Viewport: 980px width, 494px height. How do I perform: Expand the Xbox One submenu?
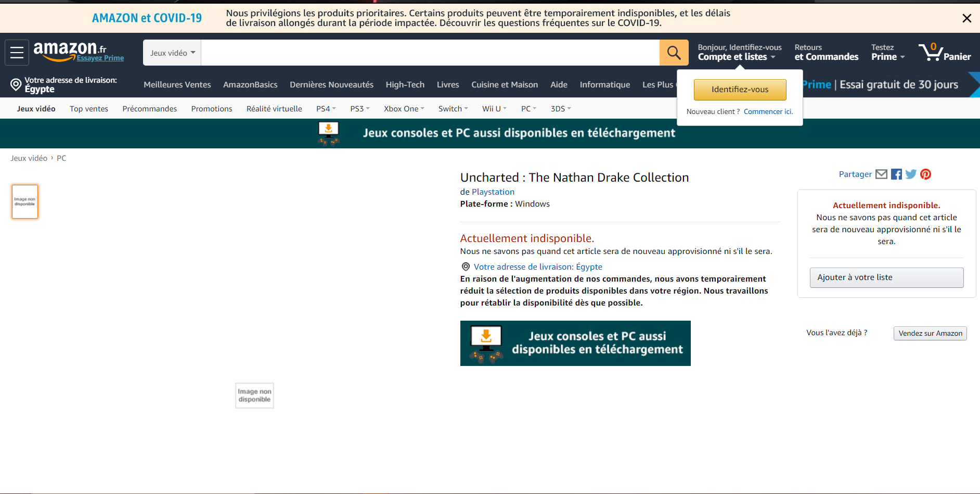404,109
